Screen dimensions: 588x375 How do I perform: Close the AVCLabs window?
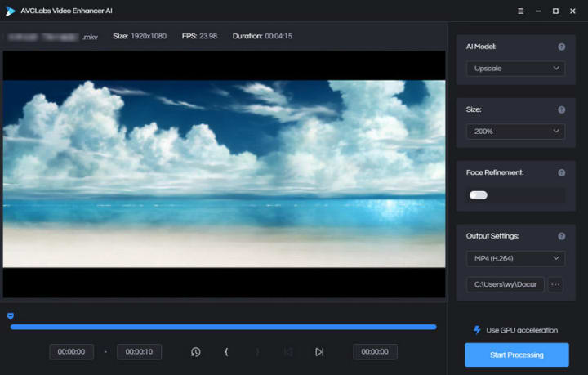click(572, 11)
